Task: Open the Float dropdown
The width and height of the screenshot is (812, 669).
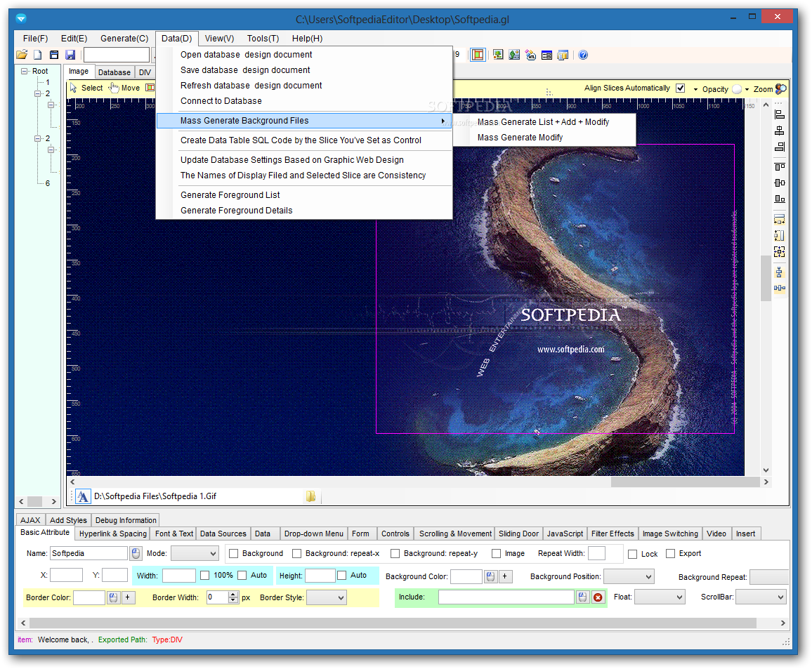Action: click(660, 597)
